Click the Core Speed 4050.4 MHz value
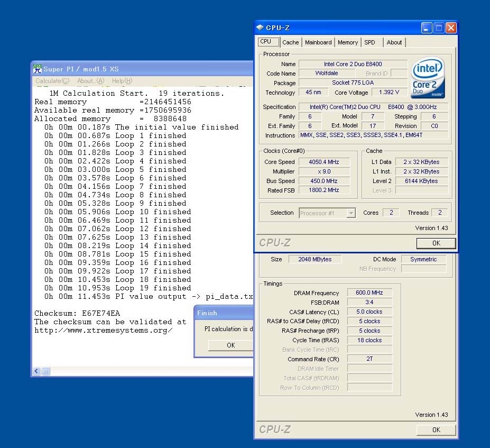 (x=324, y=162)
